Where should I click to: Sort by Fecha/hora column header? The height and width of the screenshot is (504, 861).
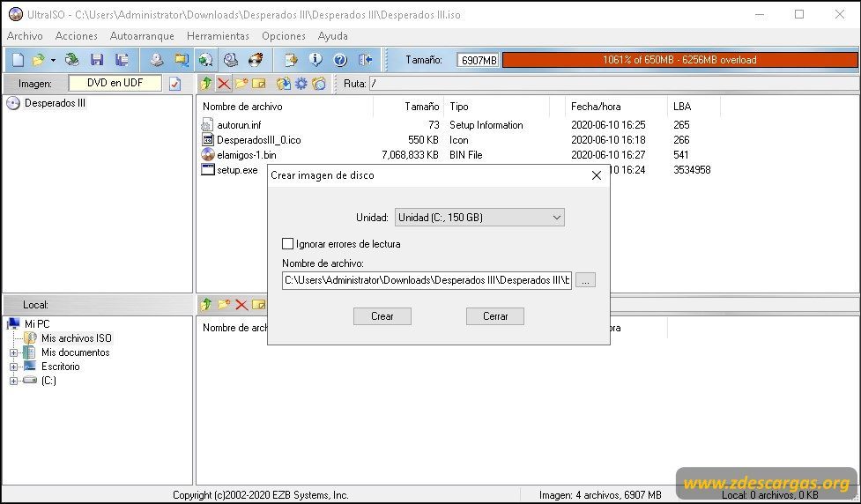pos(617,107)
